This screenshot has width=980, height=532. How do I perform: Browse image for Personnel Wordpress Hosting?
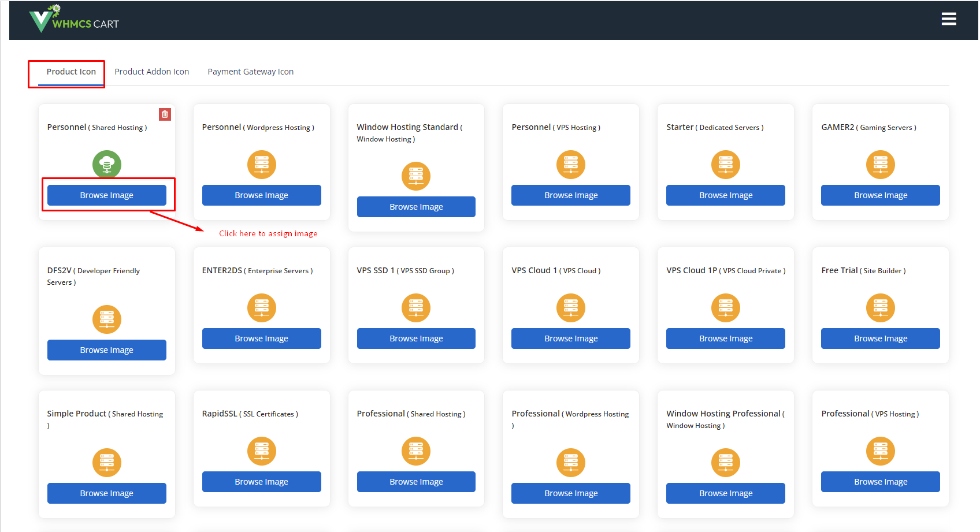pyautogui.click(x=261, y=195)
